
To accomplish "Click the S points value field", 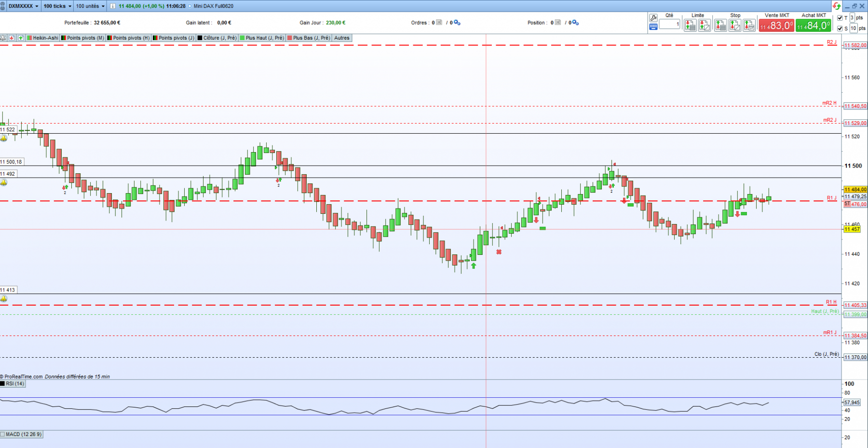I will coord(854,28).
